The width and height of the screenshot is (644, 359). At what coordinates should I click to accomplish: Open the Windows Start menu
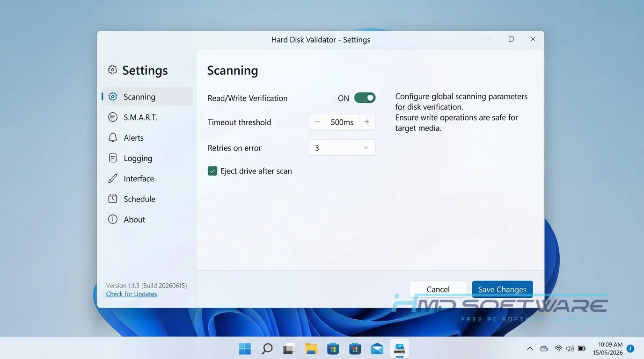coord(245,349)
